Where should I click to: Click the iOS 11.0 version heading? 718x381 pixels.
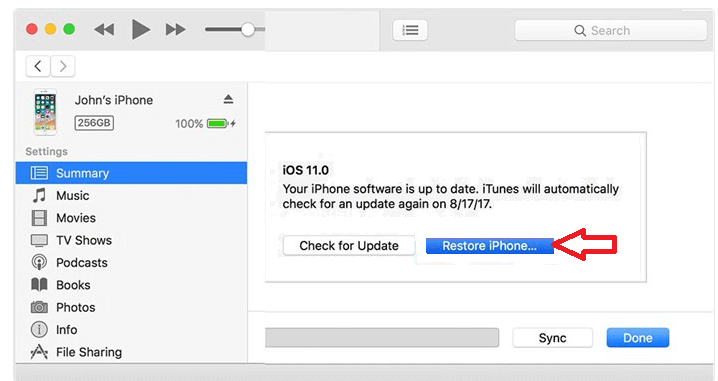305,170
